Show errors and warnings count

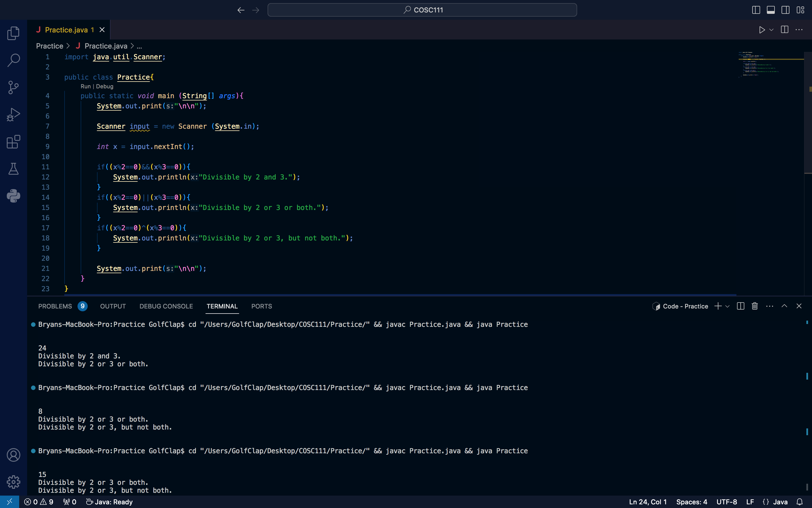tap(39, 502)
